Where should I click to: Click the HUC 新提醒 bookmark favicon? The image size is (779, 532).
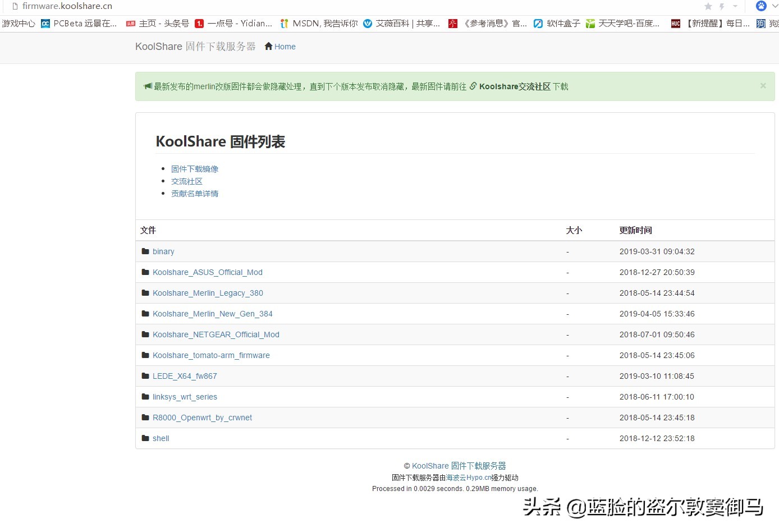coord(676,24)
